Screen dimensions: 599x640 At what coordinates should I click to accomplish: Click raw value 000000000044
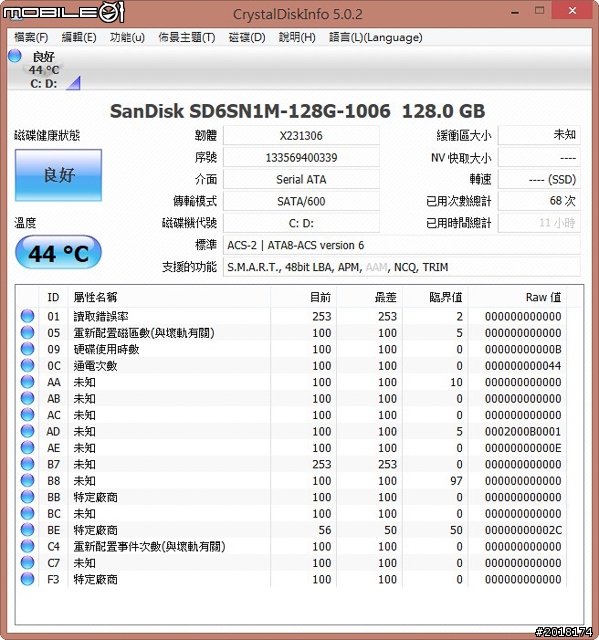click(523, 366)
